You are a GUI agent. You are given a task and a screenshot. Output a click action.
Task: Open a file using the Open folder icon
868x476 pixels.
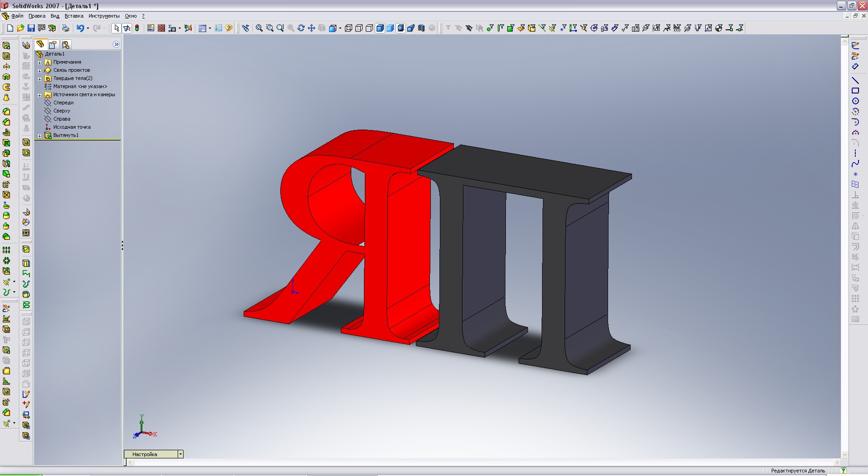click(20, 28)
